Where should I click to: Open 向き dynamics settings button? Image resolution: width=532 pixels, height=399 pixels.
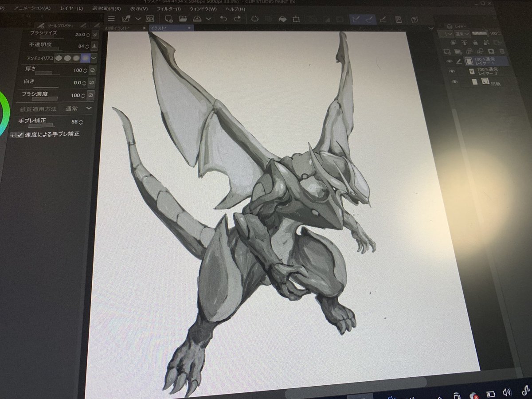[92, 82]
